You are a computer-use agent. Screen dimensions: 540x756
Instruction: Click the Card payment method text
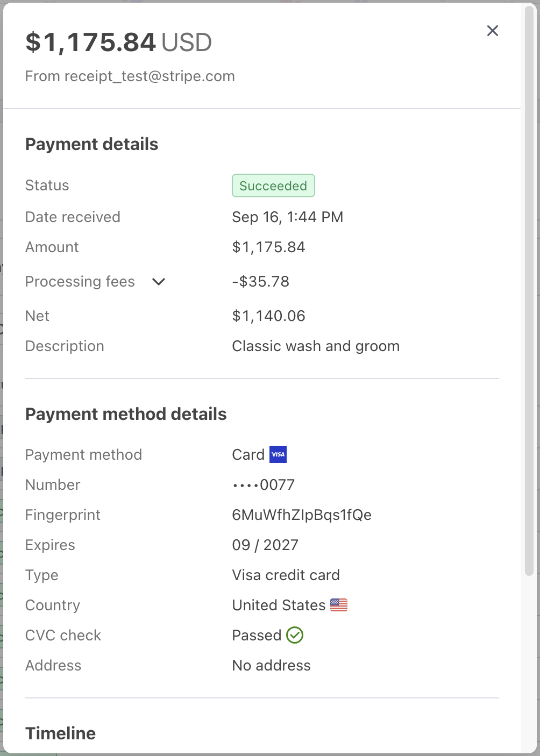(x=248, y=455)
